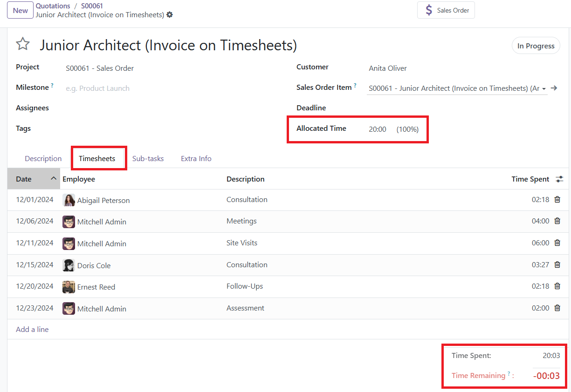Delete the Assessment timesheet entry
The height and width of the screenshot is (392, 571).
pyautogui.click(x=557, y=308)
